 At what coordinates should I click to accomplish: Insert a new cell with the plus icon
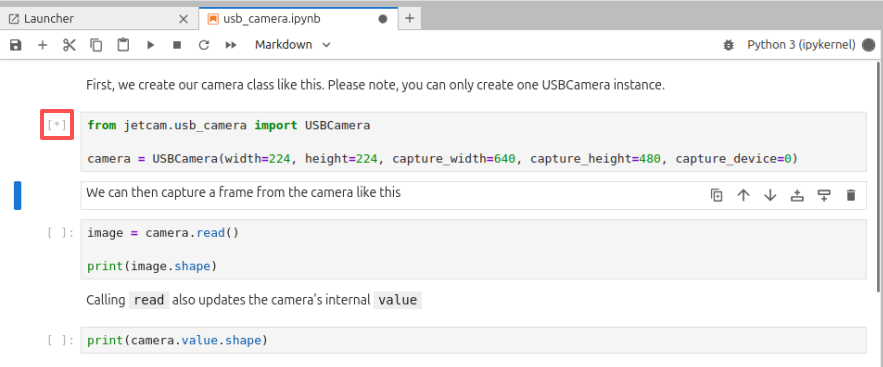[x=42, y=45]
